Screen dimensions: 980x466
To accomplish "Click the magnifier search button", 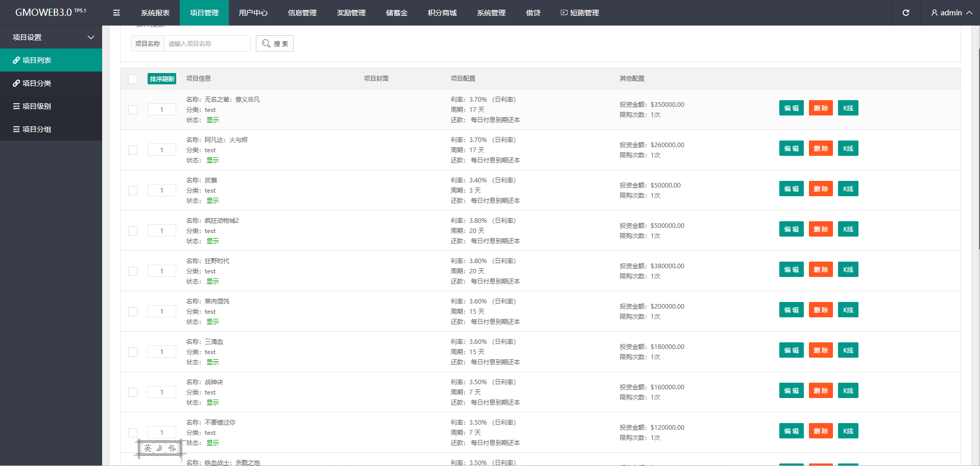I will [275, 44].
